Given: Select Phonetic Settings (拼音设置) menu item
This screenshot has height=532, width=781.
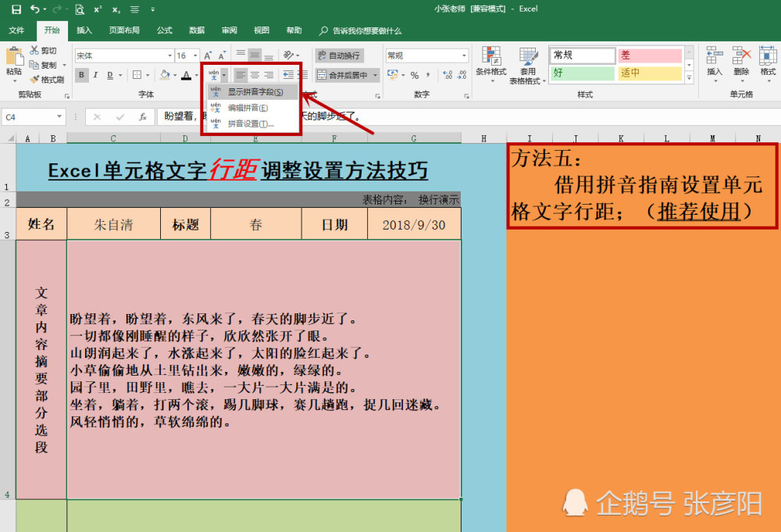Looking at the screenshot, I should (x=252, y=123).
